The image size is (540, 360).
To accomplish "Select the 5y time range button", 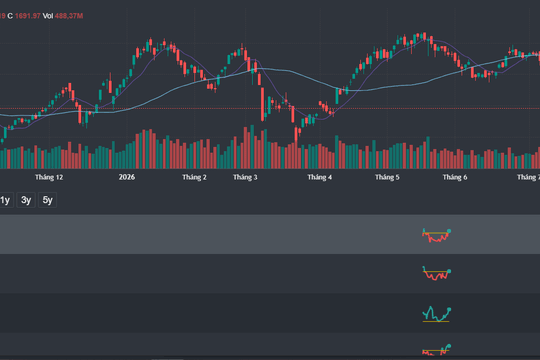I will 48,200.
